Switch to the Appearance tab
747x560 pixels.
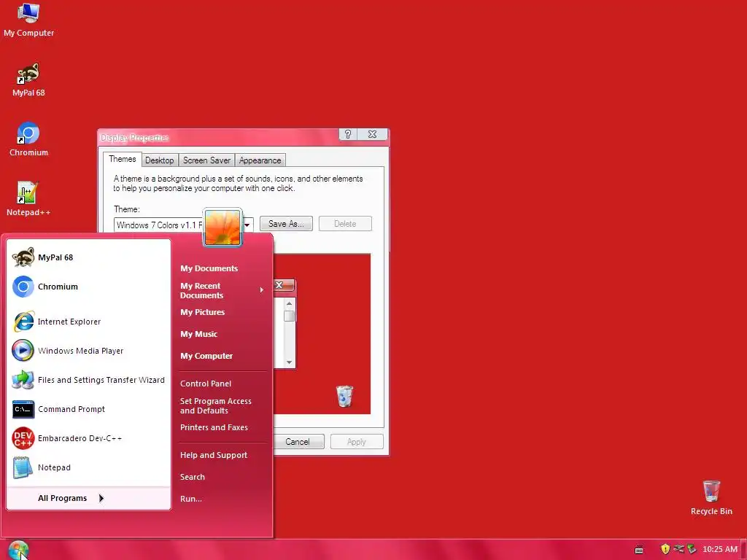[x=260, y=160]
